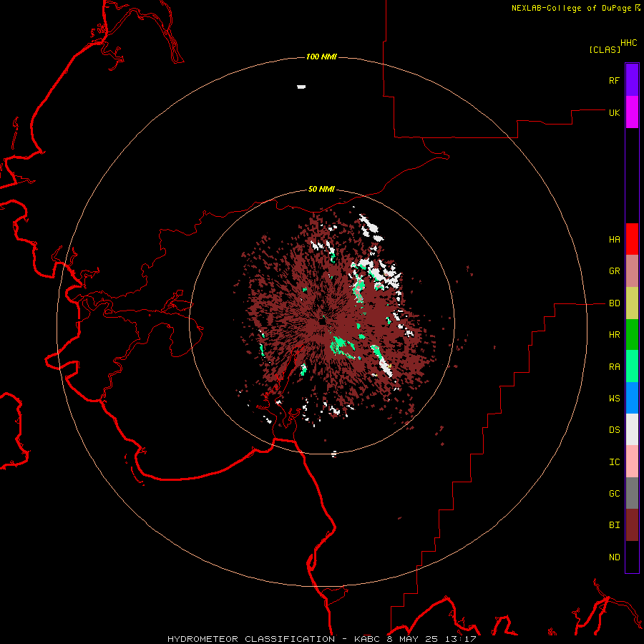Select the BD legend label
Viewport: 644px width, 644px height.
click(614, 303)
